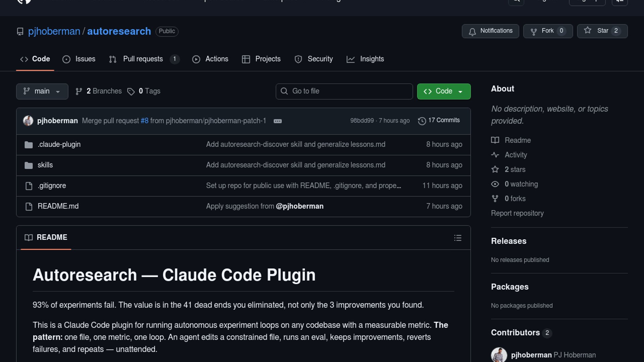Click the Notifications bell button
The image size is (644, 362).
click(x=490, y=31)
